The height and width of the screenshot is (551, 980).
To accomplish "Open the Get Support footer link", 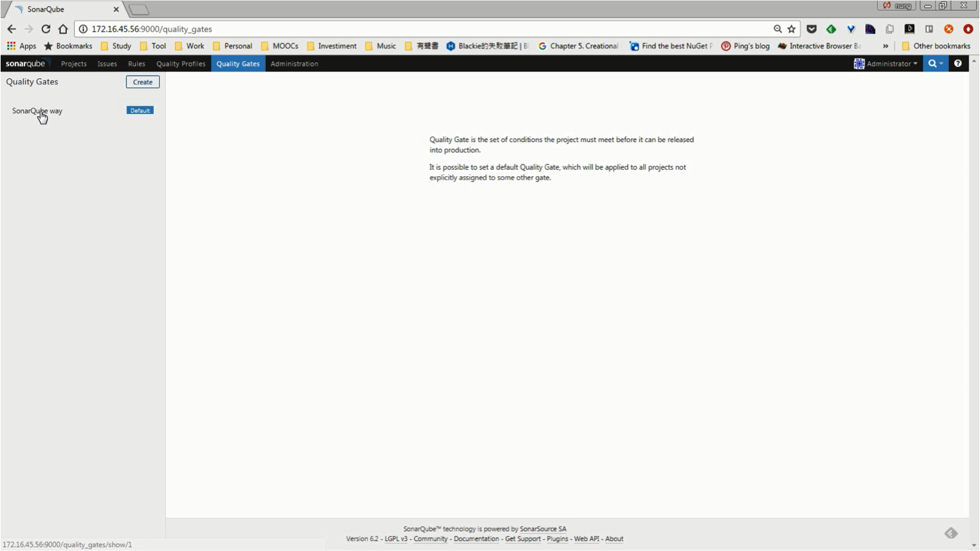I will [x=523, y=539].
